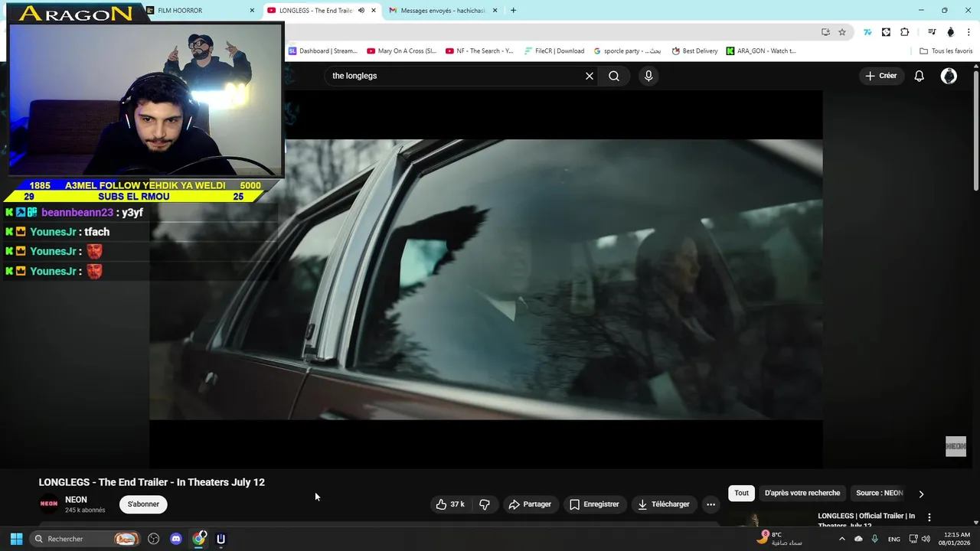The image size is (980, 551).
Task: Select the Source : NEON chip
Action: 879,493
